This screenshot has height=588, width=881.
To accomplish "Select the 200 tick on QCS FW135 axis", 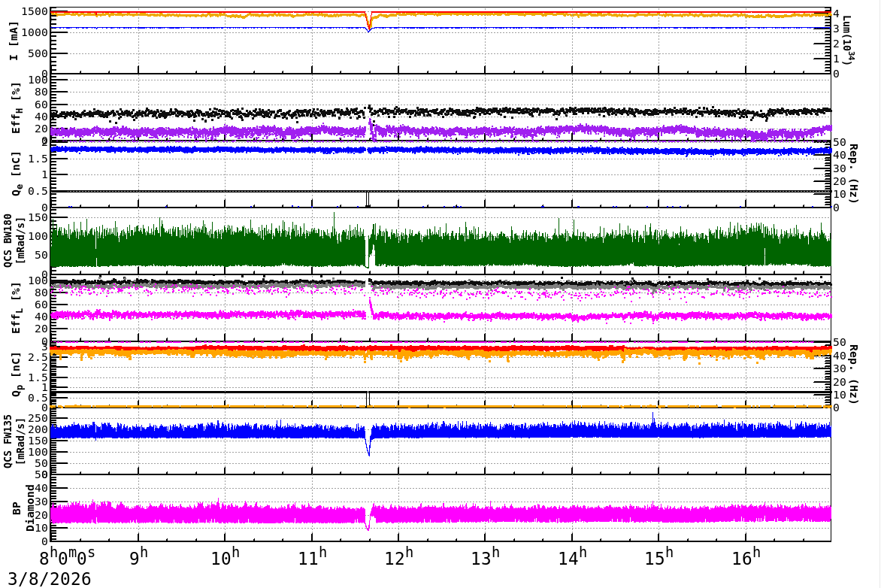I will click(x=39, y=429).
